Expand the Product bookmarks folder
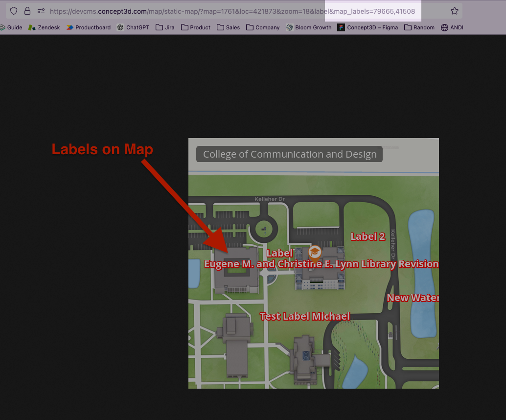 195,27
